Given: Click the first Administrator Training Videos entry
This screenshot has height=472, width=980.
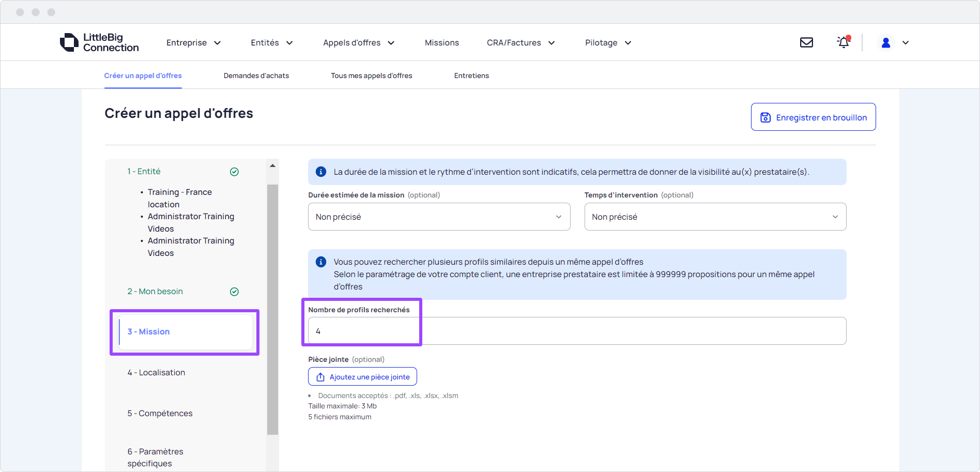Looking at the screenshot, I should 191,222.
